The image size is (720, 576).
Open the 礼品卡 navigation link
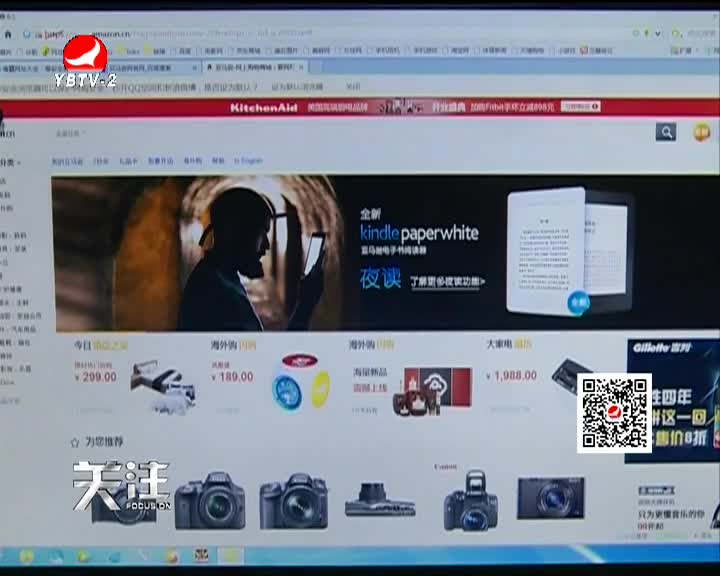[128, 161]
